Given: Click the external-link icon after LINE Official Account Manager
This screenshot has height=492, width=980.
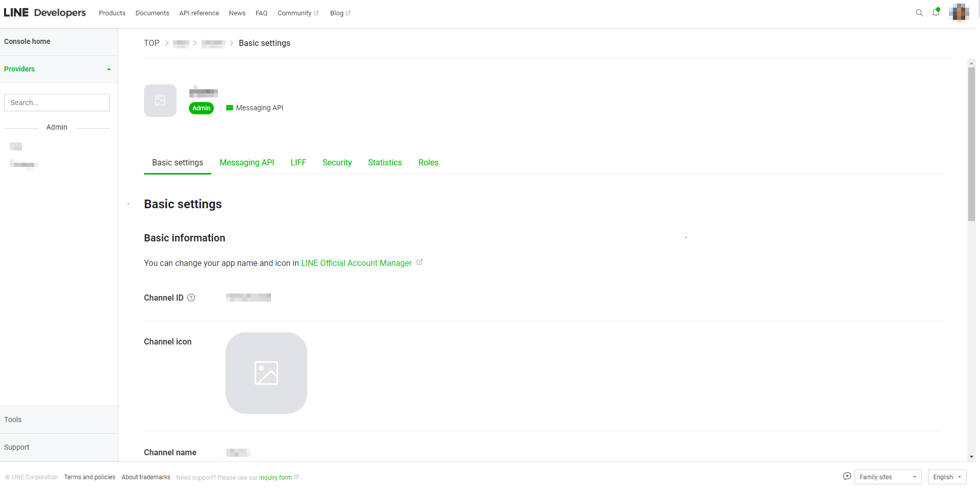Looking at the screenshot, I should click(x=420, y=261).
